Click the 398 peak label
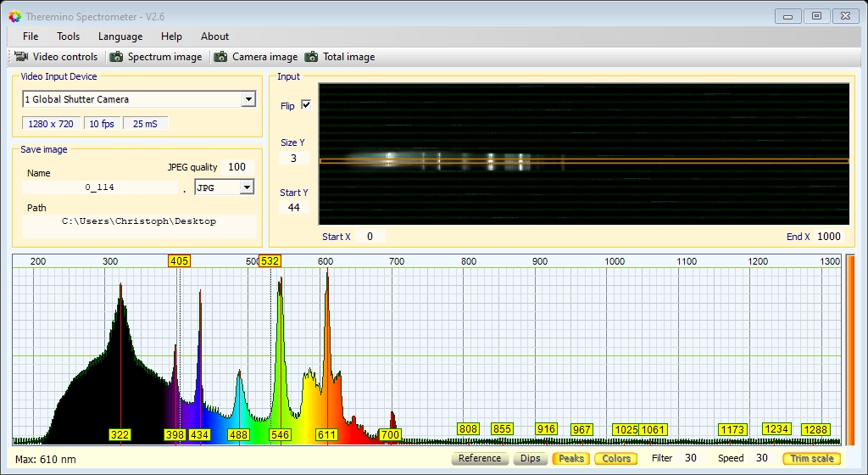The image size is (868, 475). click(175, 434)
